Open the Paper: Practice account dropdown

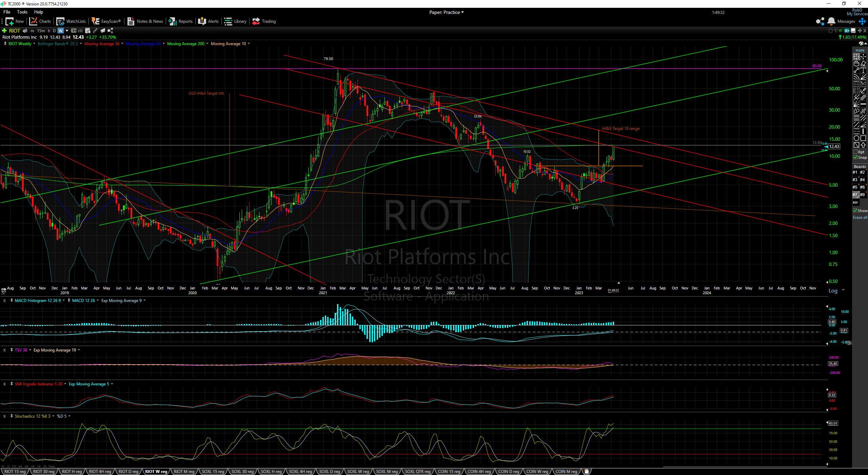[x=446, y=12]
